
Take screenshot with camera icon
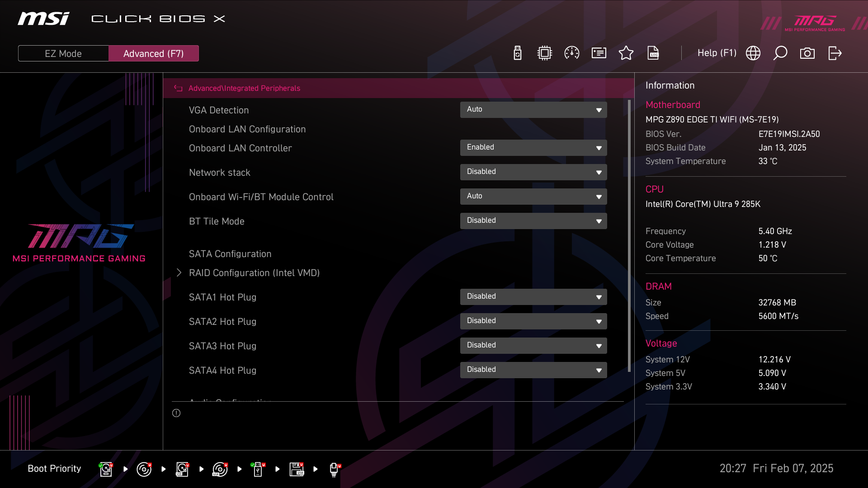807,53
